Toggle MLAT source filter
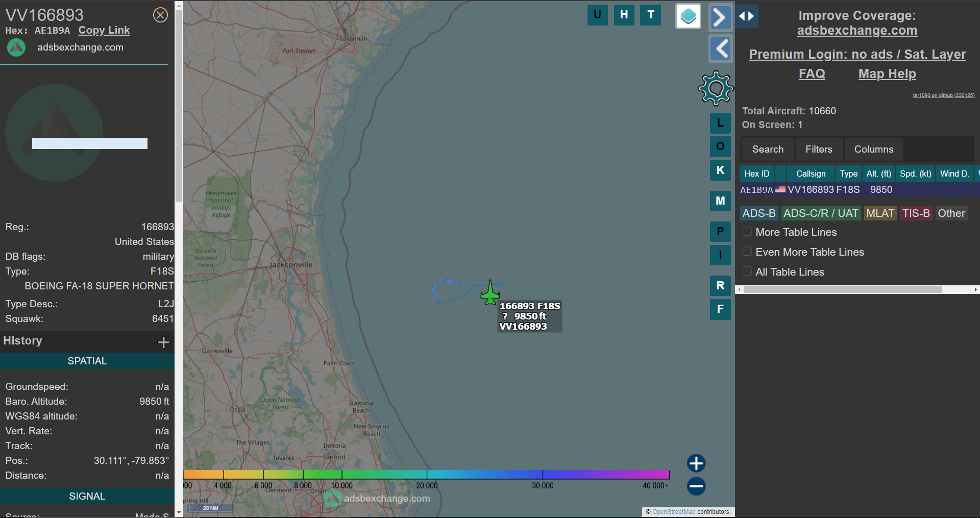 point(880,213)
